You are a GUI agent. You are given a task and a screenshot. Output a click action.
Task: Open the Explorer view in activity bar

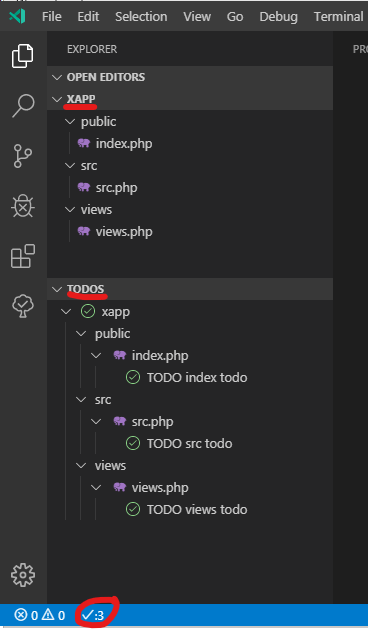[22, 56]
